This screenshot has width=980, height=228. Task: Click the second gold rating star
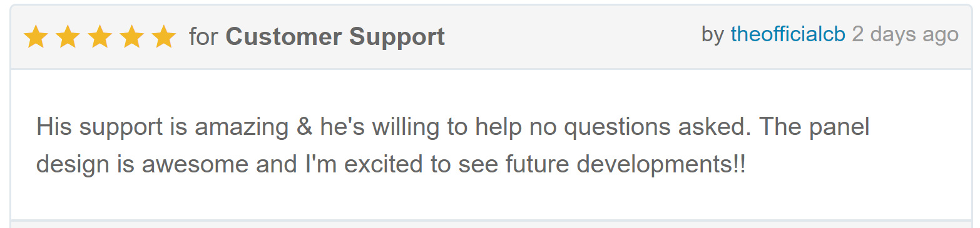click(x=68, y=37)
